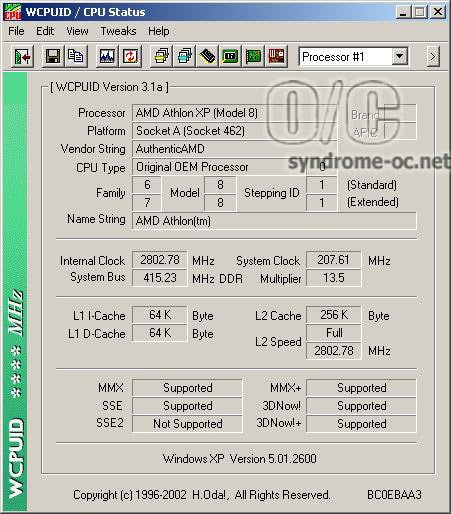Open the View menu
This screenshot has height=514, width=451.
[77, 31]
